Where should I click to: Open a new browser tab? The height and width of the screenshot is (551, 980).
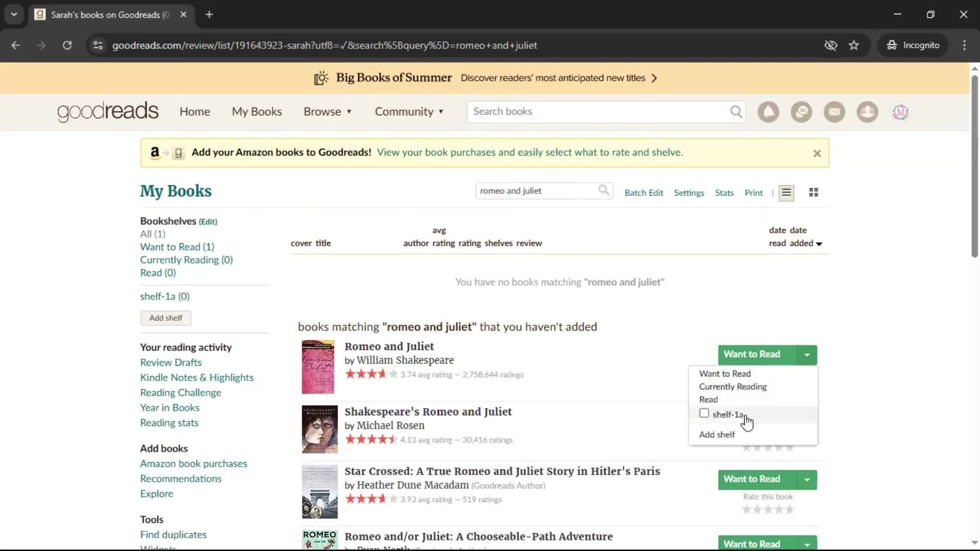click(x=209, y=14)
